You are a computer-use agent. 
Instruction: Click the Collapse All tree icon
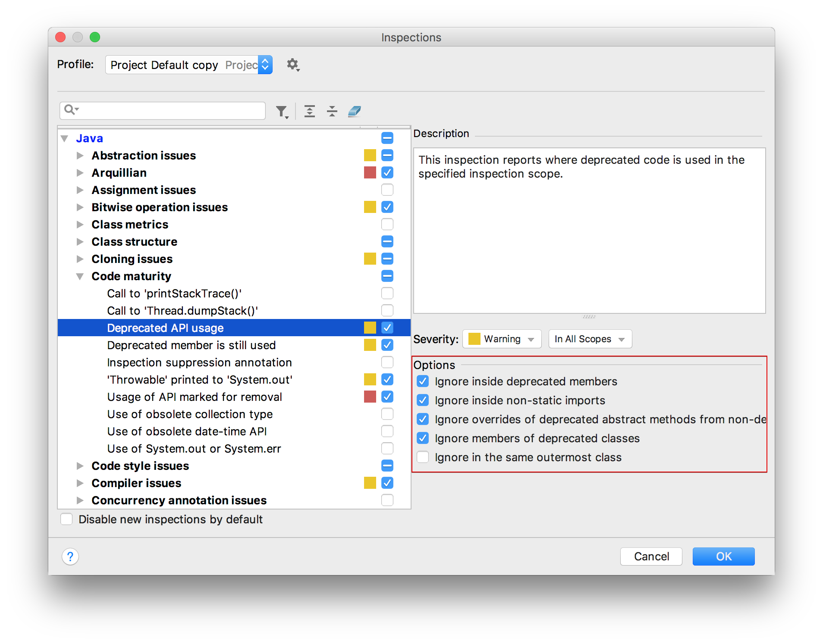pos(332,111)
